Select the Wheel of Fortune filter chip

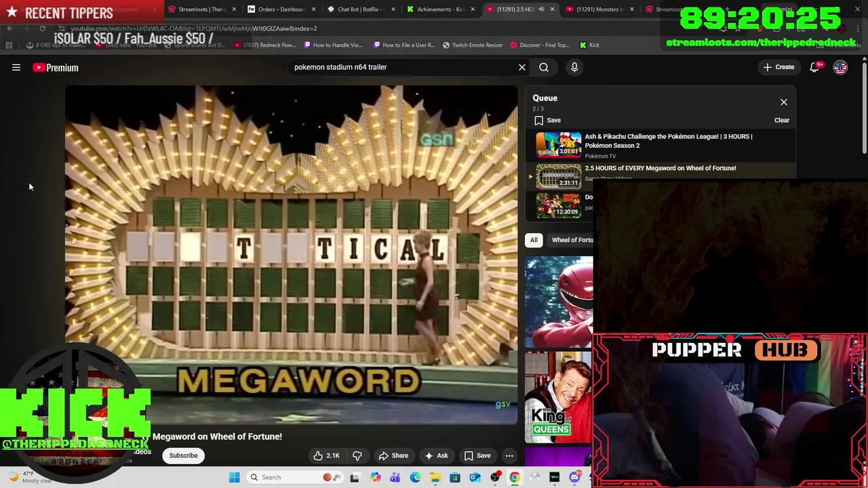click(572, 240)
